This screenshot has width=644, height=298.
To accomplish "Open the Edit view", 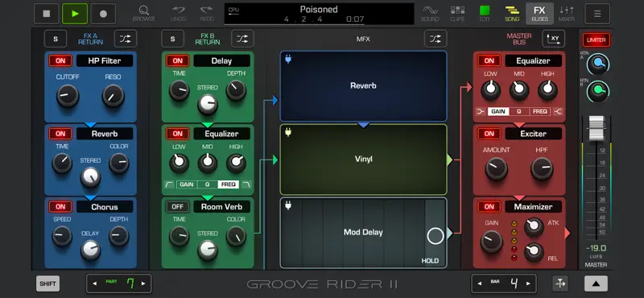I will (485, 14).
